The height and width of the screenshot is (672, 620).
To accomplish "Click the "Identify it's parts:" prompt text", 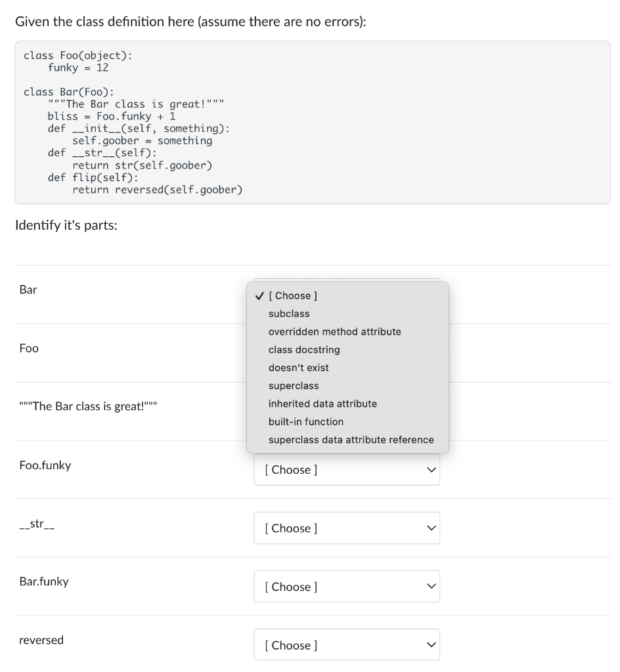I will click(66, 227).
